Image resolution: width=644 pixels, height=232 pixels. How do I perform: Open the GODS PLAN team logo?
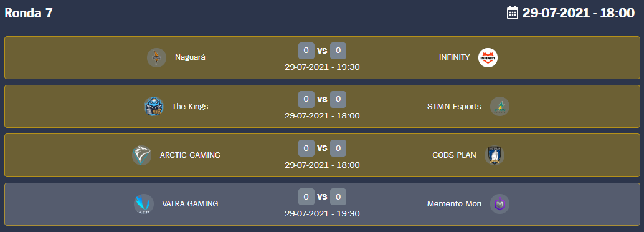pos(495,155)
